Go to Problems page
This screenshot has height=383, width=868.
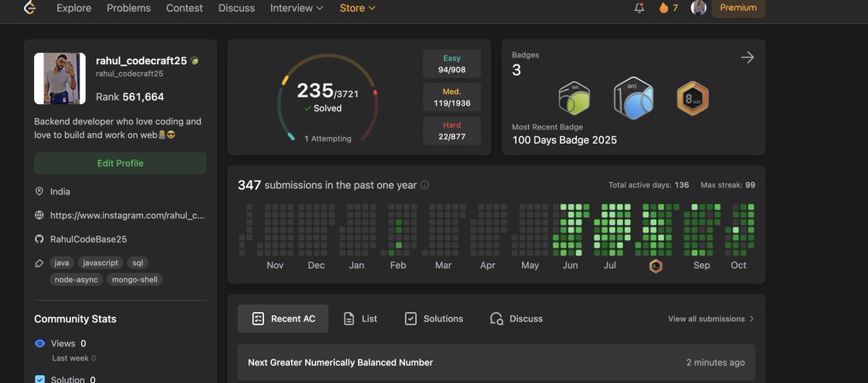point(129,8)
